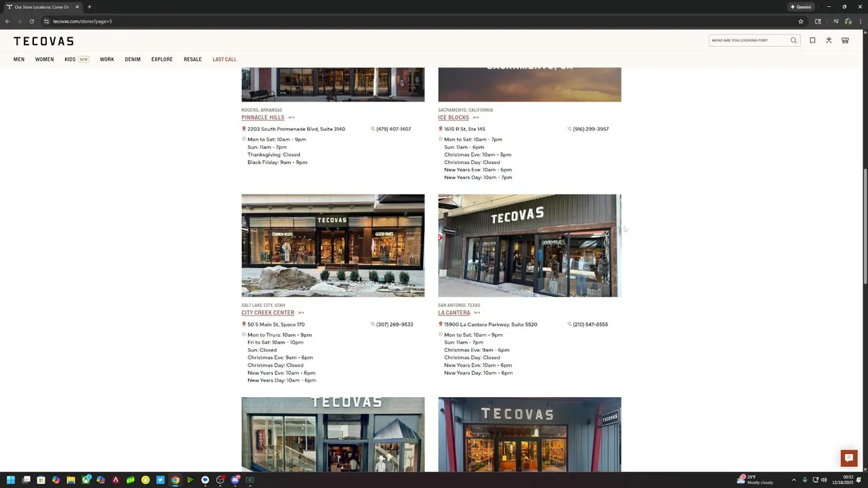Click the location pin for Pinnacle Hills address
868x488 pixels.
click(x=243, y=129)
